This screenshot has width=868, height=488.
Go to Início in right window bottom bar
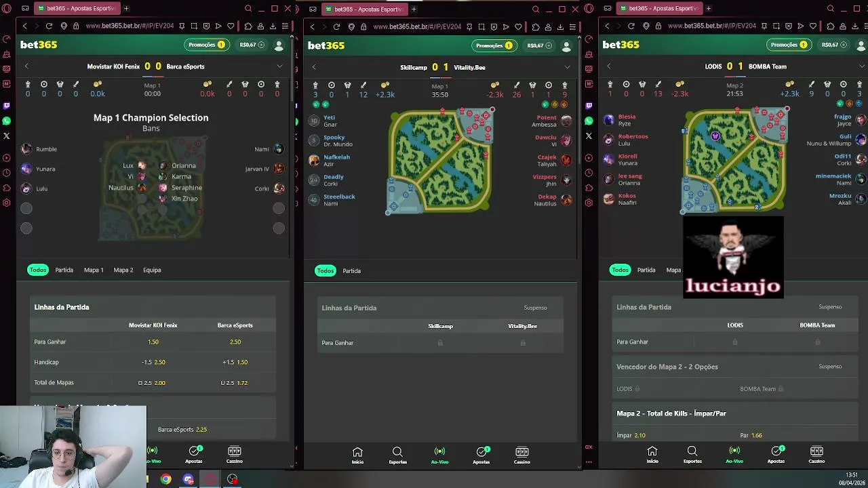(x=652, y=454)
